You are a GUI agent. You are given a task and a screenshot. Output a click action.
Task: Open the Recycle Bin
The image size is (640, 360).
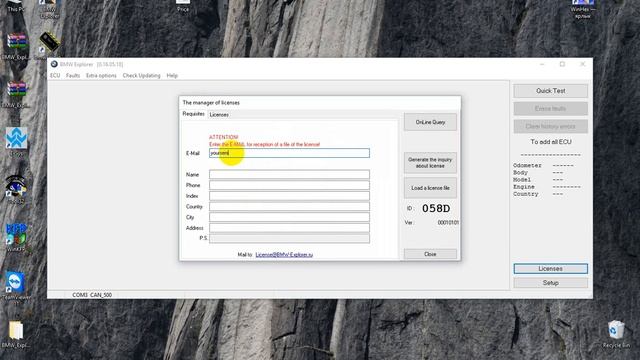tap(616, 330)
